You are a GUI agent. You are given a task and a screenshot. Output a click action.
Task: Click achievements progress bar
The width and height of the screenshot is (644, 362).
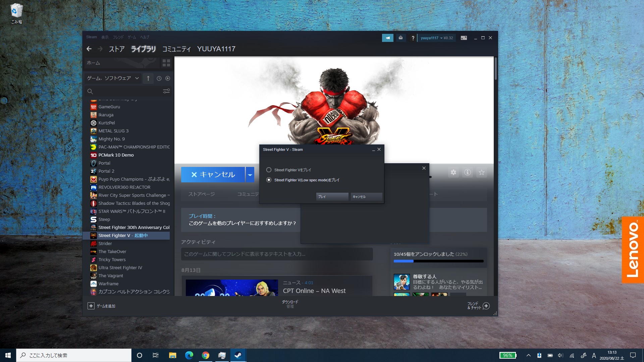pyautogui.click(x=438, y=261)
